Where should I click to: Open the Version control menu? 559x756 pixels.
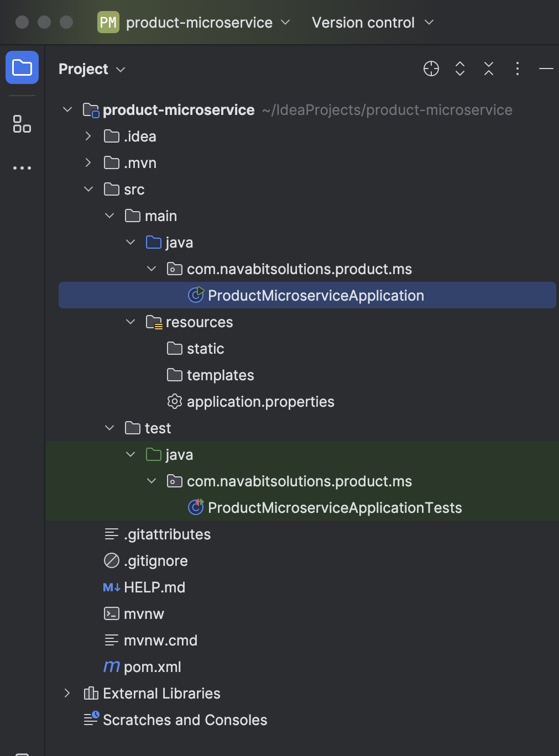[x=372, y=23]
